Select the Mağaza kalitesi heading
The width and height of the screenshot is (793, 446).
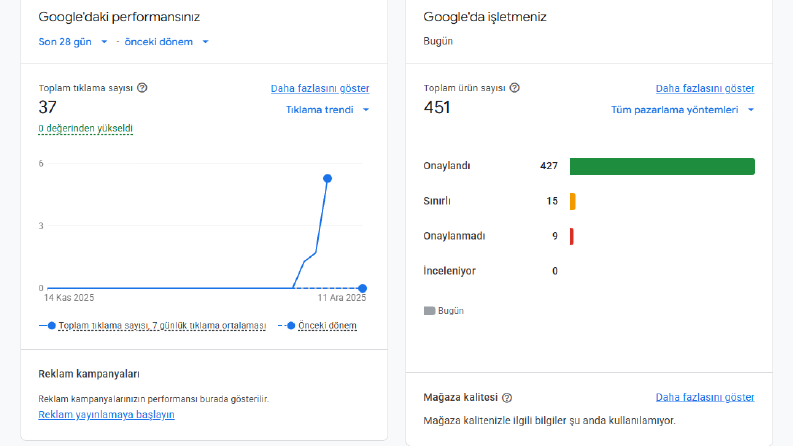460,397
